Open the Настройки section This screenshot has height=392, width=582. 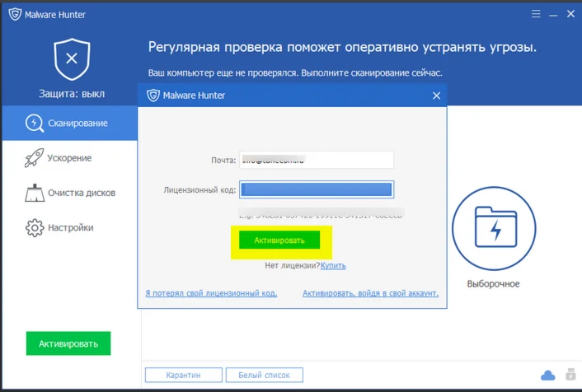(x=70, y=228)
